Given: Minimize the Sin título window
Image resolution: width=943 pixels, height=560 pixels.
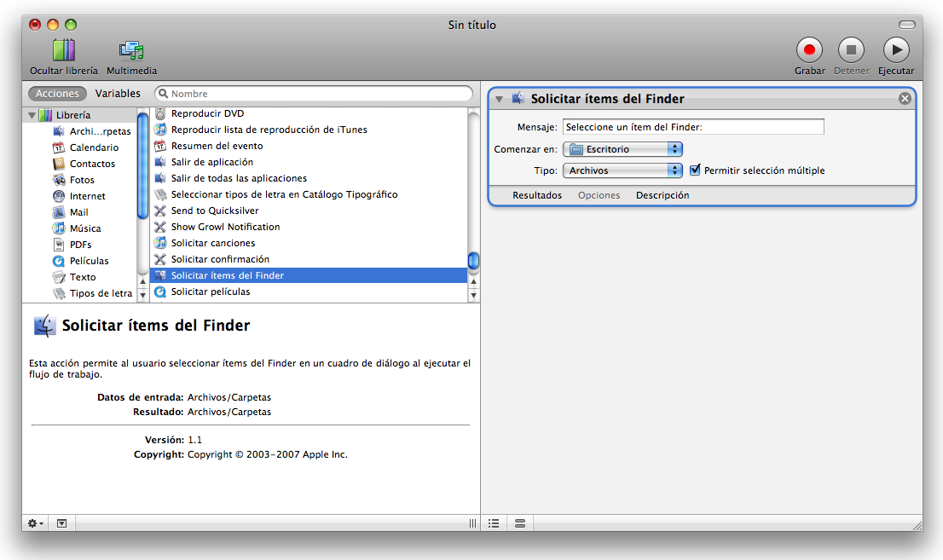Looking at the screenshot, I should click(53, 25).
